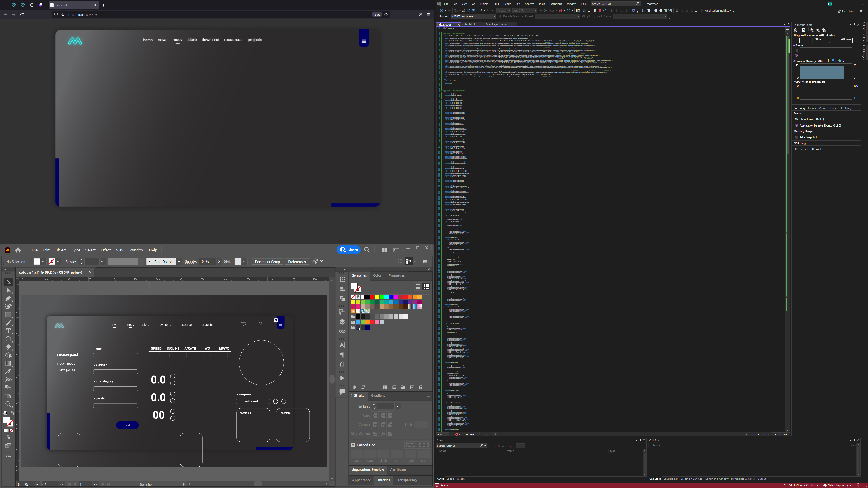868x488 pixels.
Task: Open the 3 pt. Round brush dropdown
Action: point(179,262)
